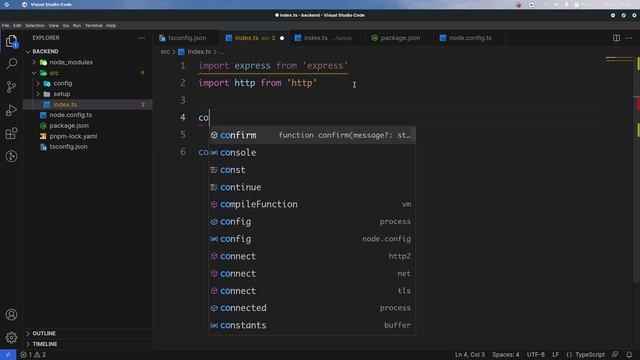
Task: Open Source Control view
Action: coord(11,87)
